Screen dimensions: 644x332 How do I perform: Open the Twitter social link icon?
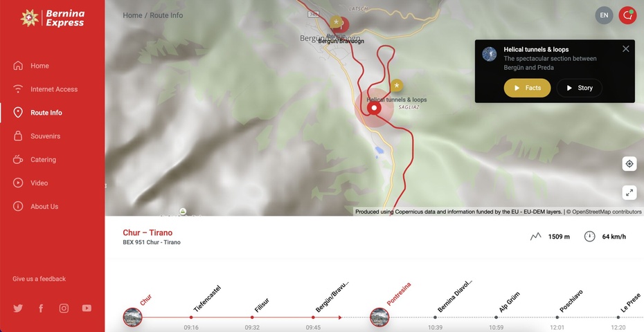pyautogui.click(x=18, y=308)
